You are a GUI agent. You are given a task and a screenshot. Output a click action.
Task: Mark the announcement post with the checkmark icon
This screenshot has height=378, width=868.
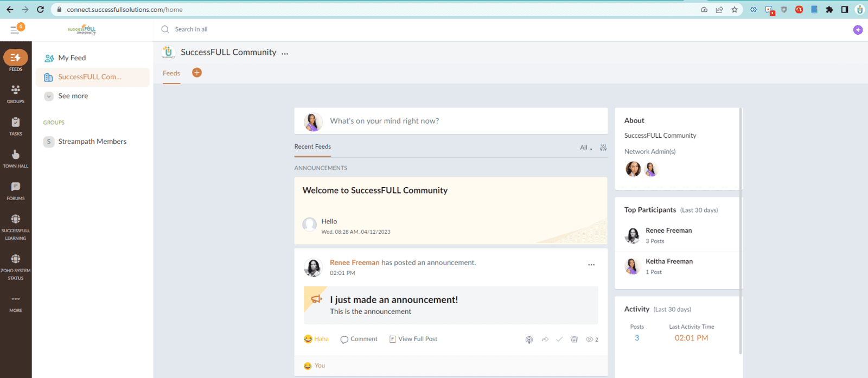[559, 339]
